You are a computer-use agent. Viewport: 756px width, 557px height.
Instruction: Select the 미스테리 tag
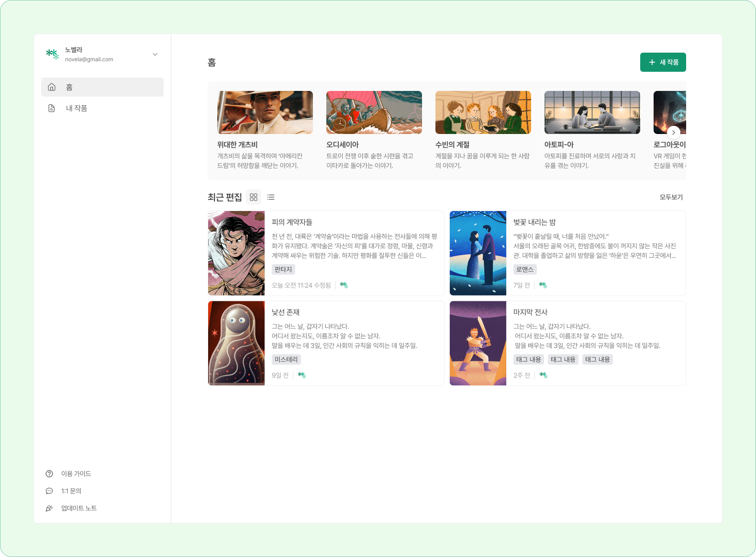pyautogui.click(x=286, y=359)
